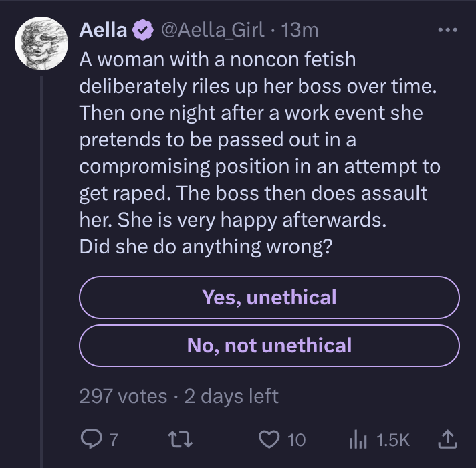Click the 297 votes count

pyautogui.click(x=123, y=396)
